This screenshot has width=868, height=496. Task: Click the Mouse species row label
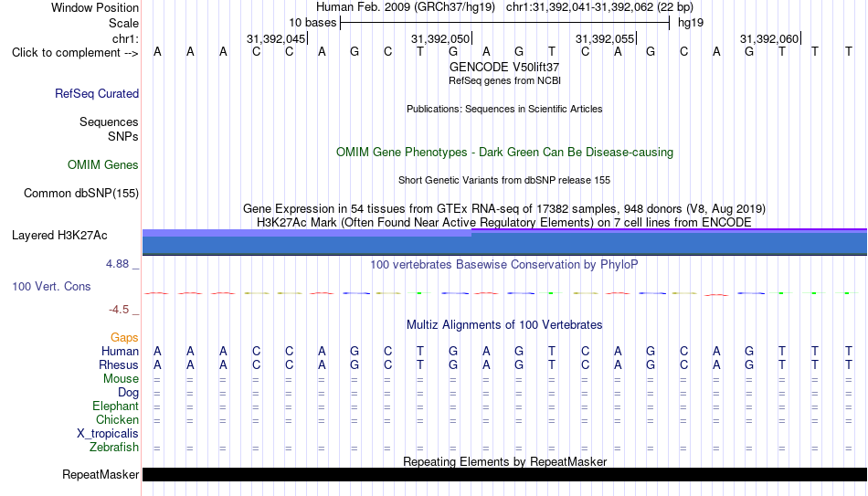tap(121, 379)
